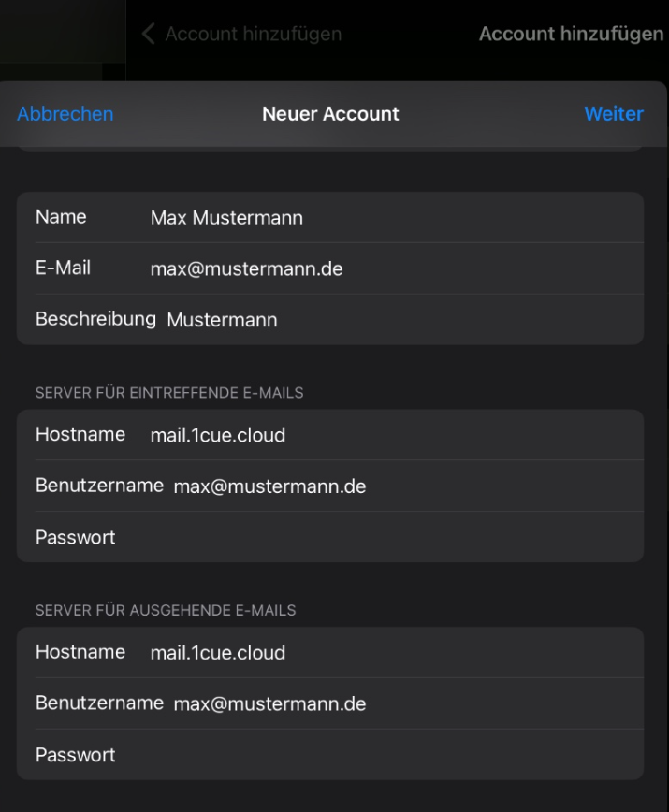Tap outgoing server Passwort field
This screenshot has width=669, height=812.
point(330,755)
